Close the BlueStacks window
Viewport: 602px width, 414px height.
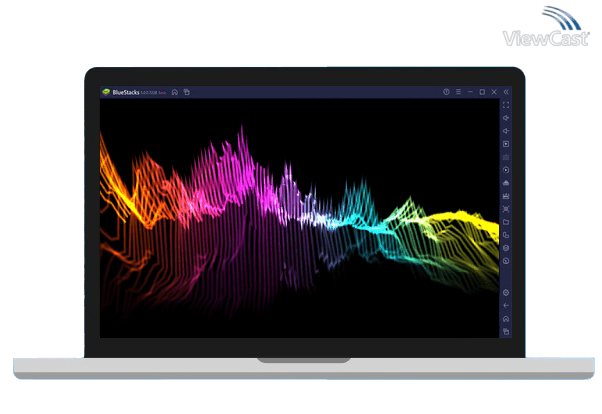pos(494,92)
